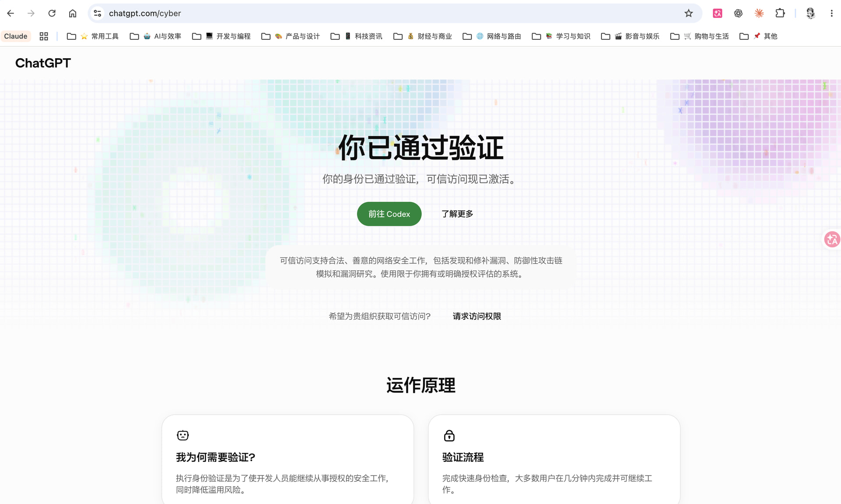Expand the 科技资讯 bookmark folder
This screenshot has width=841, height=504.
click(357, 36)
